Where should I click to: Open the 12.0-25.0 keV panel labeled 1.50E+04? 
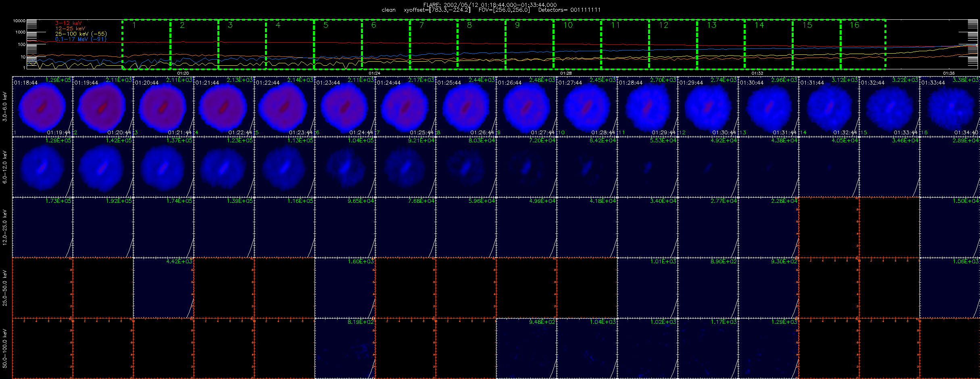pos(950,227)
